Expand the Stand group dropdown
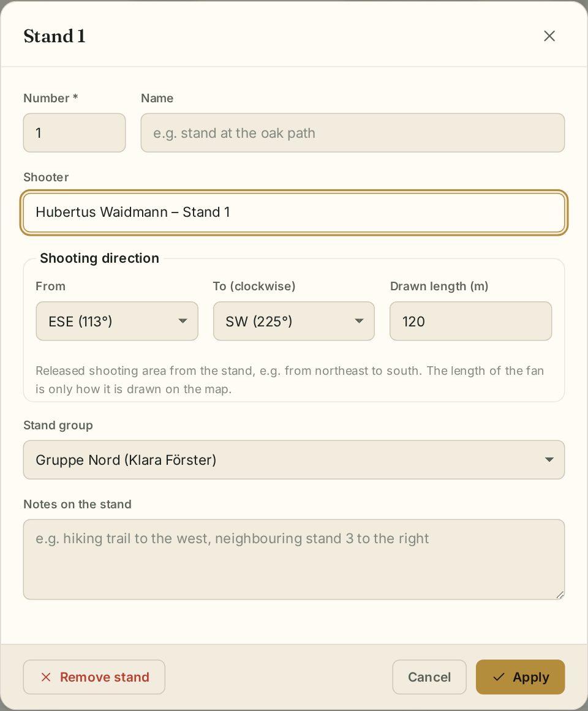 pyautogui.click(x=294, y=460)
